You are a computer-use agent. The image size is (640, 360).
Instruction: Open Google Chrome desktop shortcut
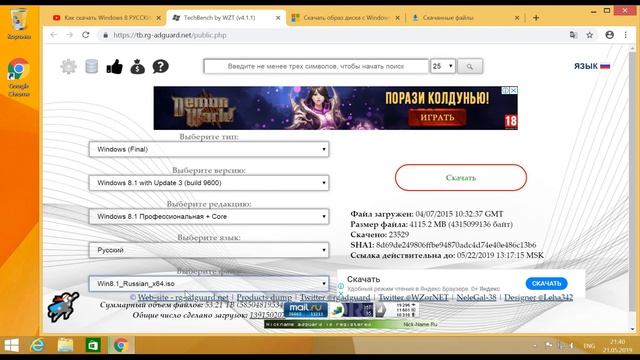19,77
